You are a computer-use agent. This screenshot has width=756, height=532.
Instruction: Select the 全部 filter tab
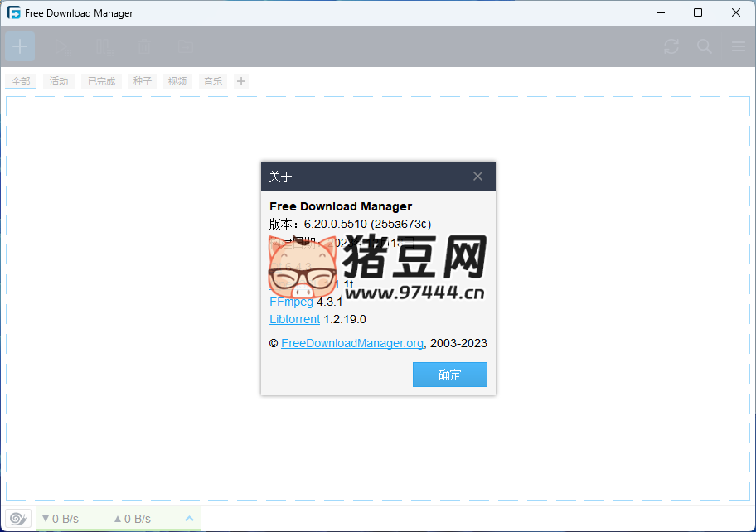point(21,81)
